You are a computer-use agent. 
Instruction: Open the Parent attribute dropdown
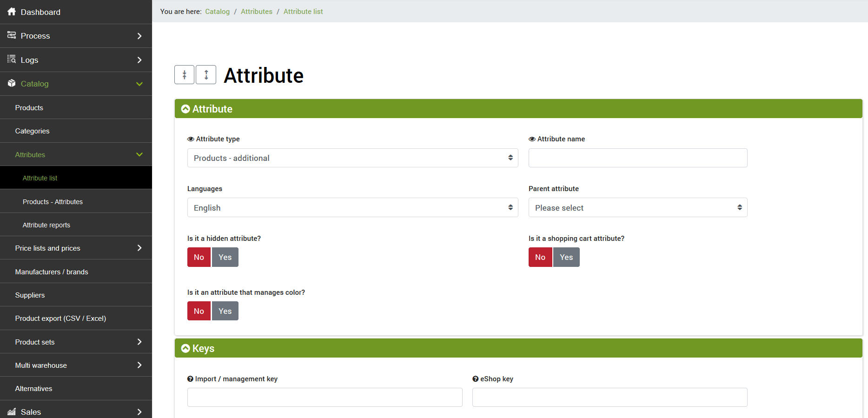click(637, 208)
